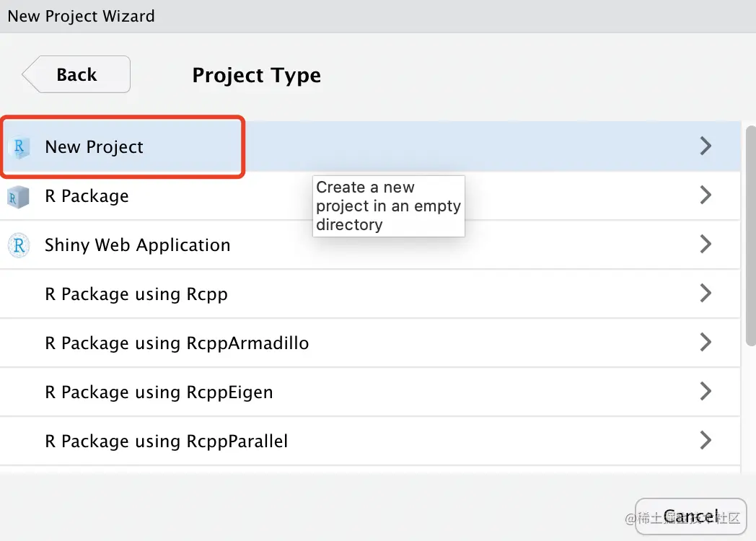Expand the RcppArmadillo row chevron

[706, 343]
